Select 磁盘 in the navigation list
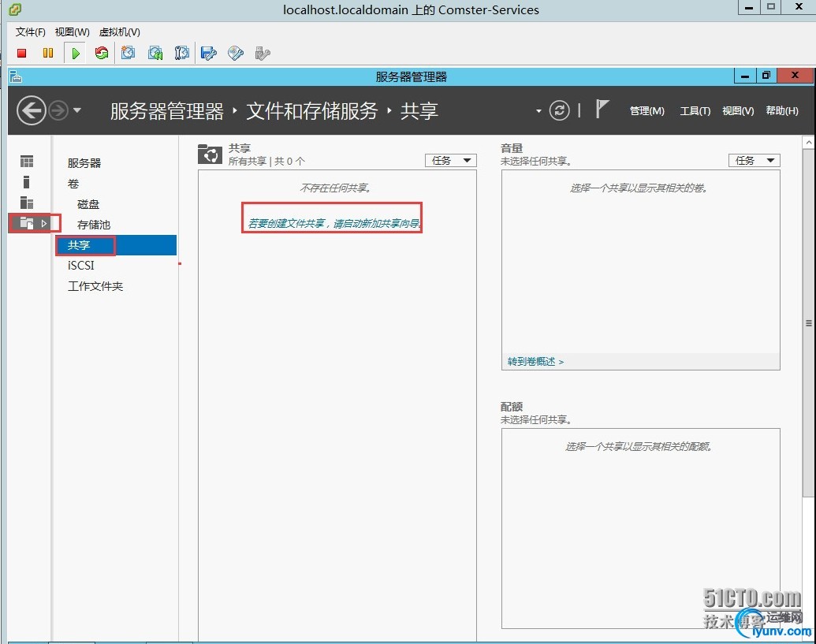Screen dimensions: 816x644 tap(88, 204)
